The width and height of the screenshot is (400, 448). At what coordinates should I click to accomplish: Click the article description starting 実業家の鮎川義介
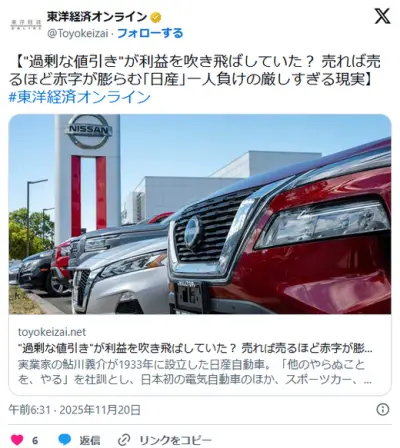click(x=195, y=372)
